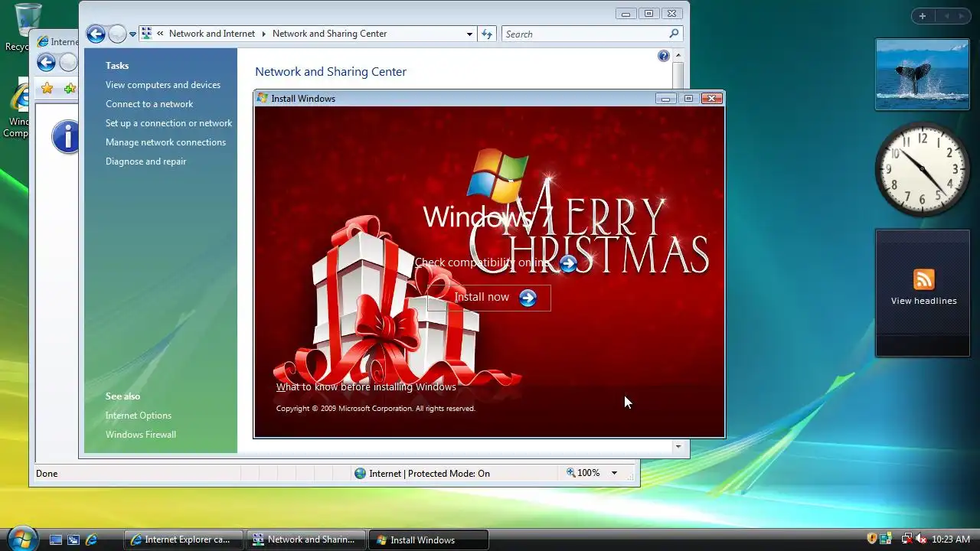Open Connect to a network
Viewport: 980px width, 551px height.
(149, 104)
